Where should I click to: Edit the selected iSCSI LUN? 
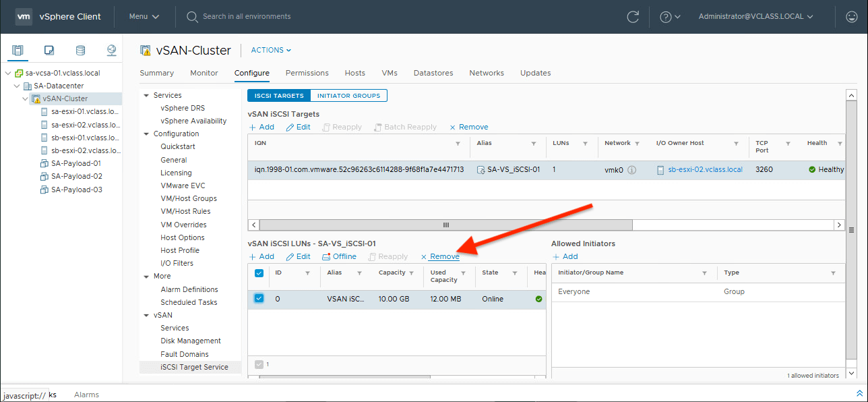(x=299, y=256)
